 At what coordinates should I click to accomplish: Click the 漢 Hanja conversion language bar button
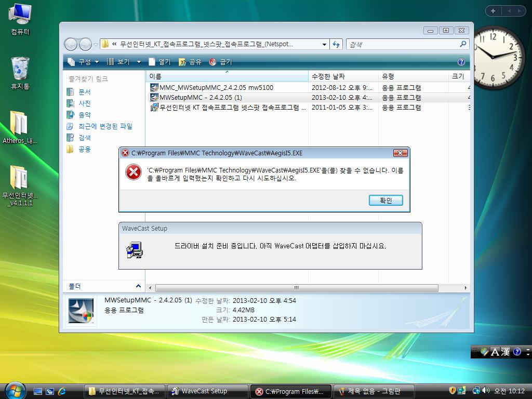[506, 352]
